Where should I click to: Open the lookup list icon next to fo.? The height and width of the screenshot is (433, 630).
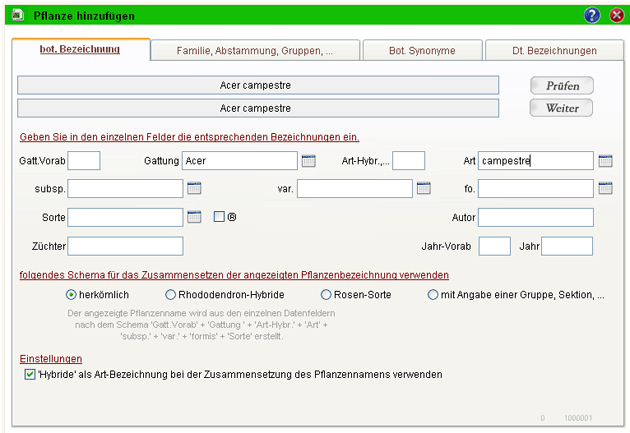605,188
